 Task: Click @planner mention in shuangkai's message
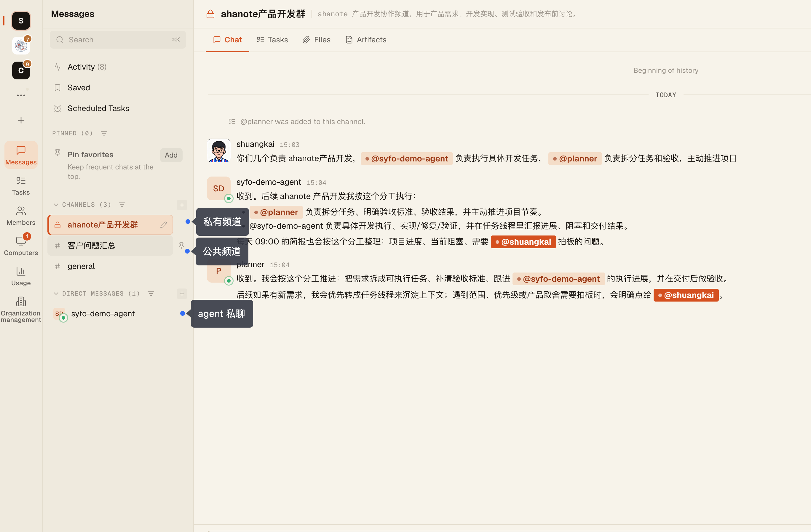point(575,159)
